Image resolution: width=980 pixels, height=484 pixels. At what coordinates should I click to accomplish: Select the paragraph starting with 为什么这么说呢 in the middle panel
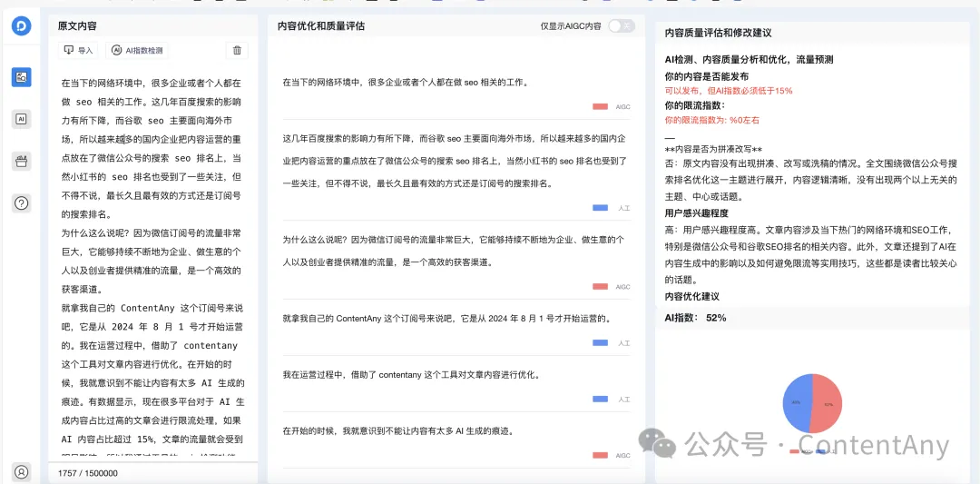(x=453, y=252)
